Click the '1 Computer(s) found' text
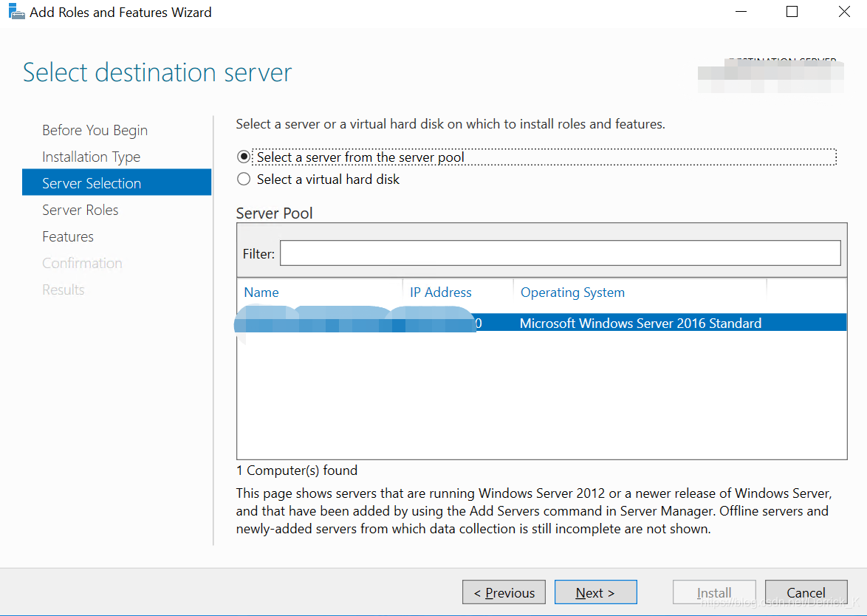867x616 pixels. pyautogui.click(x=296, y=470)
